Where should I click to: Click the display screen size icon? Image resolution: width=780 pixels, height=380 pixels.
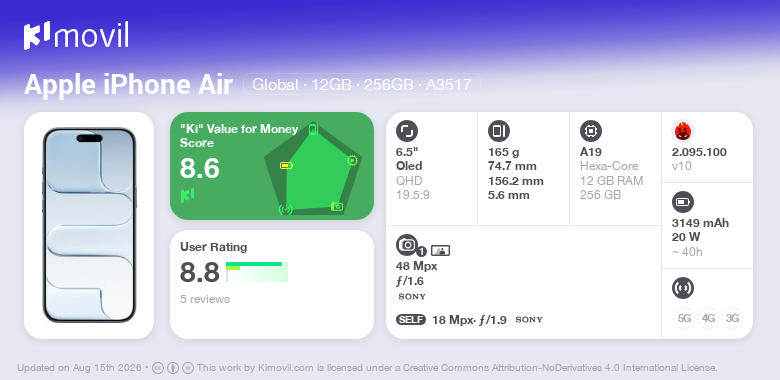(x=407, y=131)
